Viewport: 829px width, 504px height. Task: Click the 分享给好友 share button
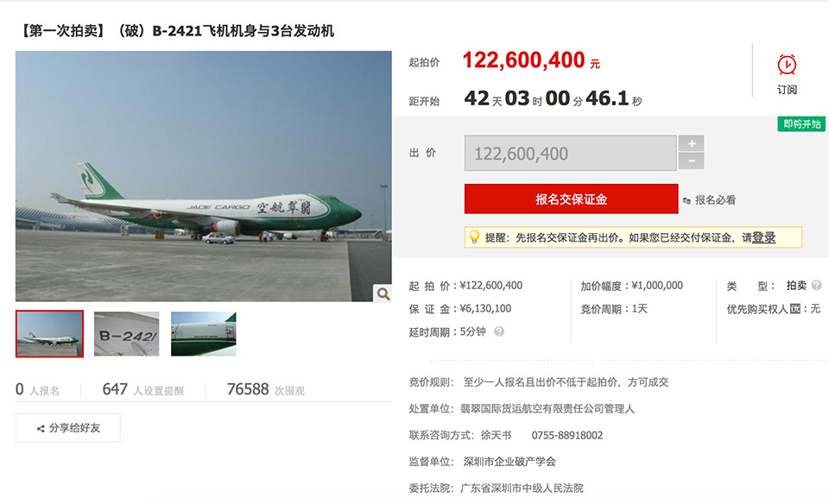point(68,427)
